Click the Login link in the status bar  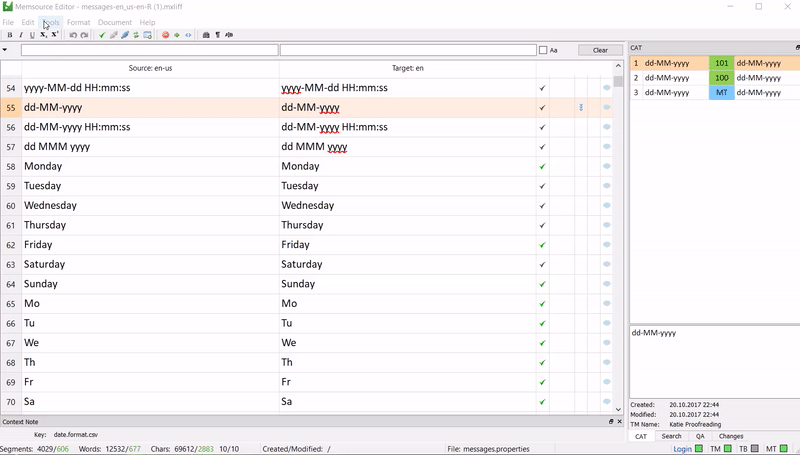(x=682, y=449)
